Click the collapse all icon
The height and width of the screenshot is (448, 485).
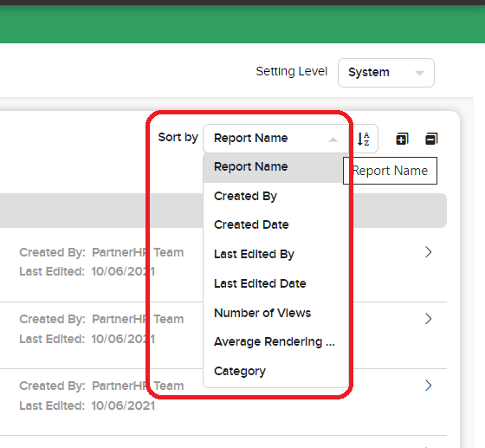(x=431, y=139)
